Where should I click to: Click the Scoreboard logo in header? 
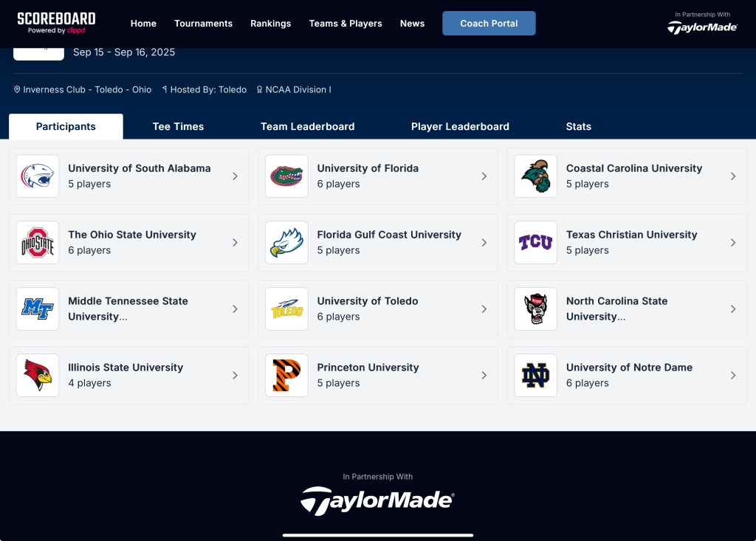point(56,23)
